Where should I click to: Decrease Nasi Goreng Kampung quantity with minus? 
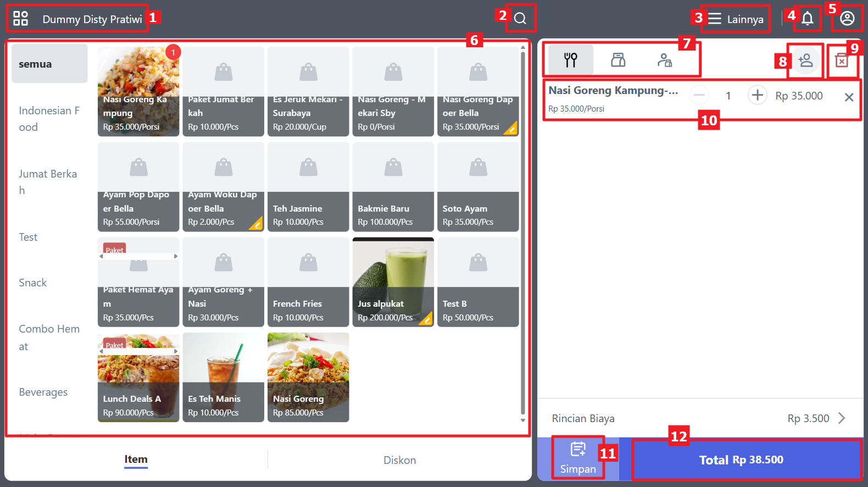699,95
